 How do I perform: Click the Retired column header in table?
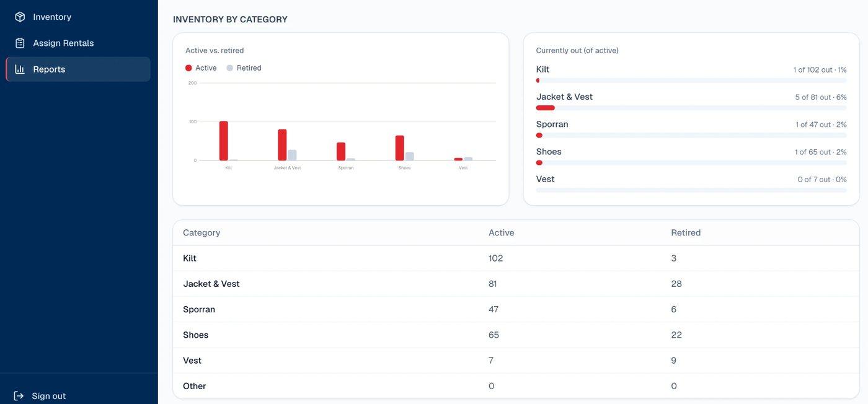(x=686, y=233)
